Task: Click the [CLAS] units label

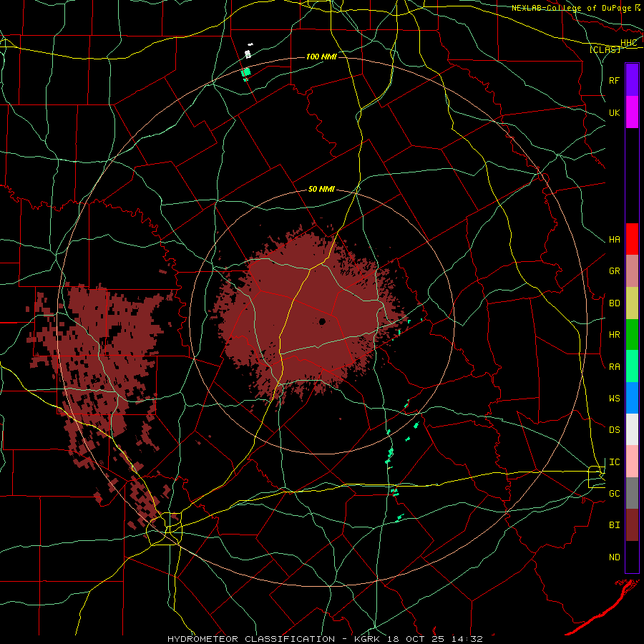Action: [x=605, y=49]
